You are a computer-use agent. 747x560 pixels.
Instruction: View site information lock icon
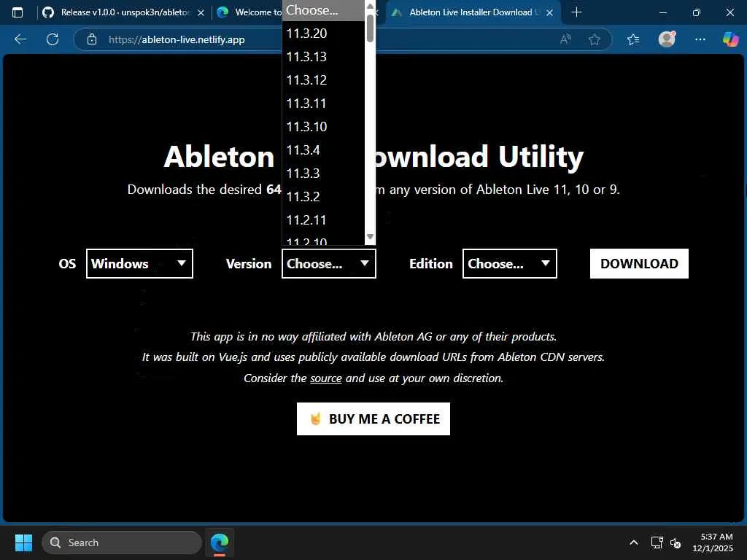point(92,39)
